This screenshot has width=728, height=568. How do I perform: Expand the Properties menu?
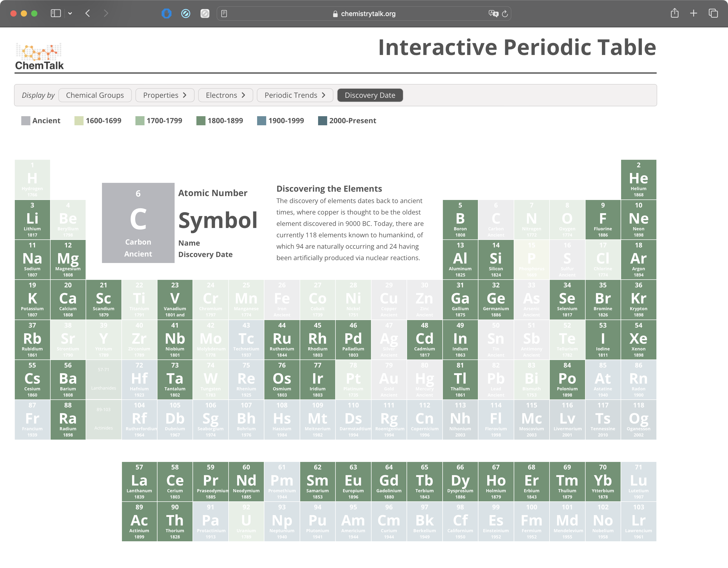click(165, 95)
